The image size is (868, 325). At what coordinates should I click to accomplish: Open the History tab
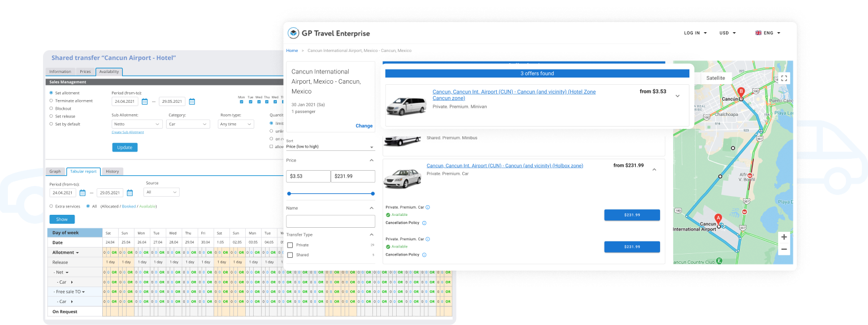pyautogui.click(x=112, y=171)
